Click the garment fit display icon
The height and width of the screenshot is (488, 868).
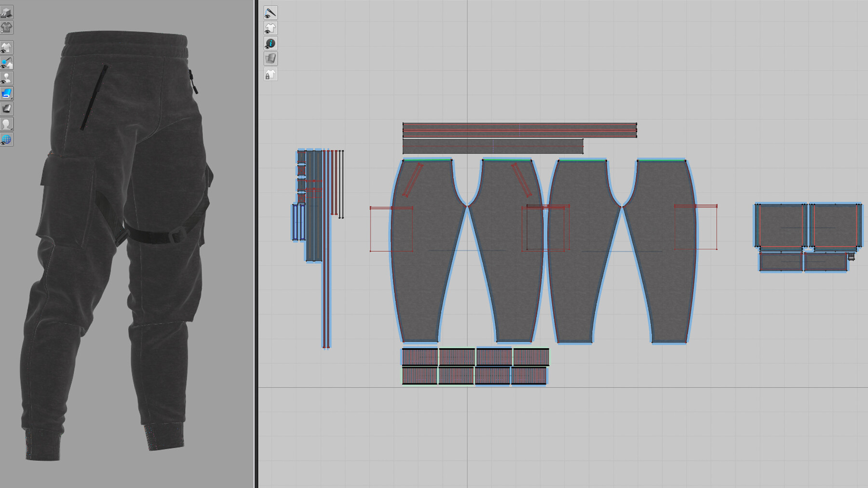click(x=7, y=27)
